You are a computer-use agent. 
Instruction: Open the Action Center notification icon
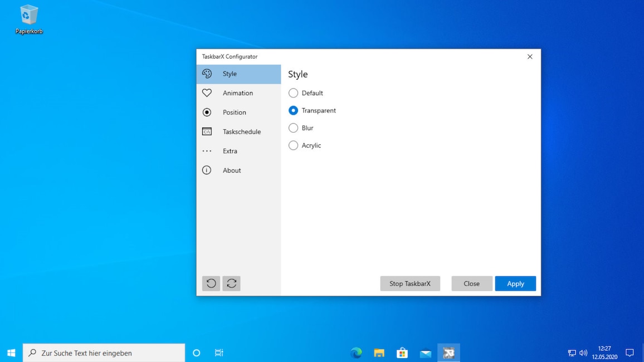point(630,353)
